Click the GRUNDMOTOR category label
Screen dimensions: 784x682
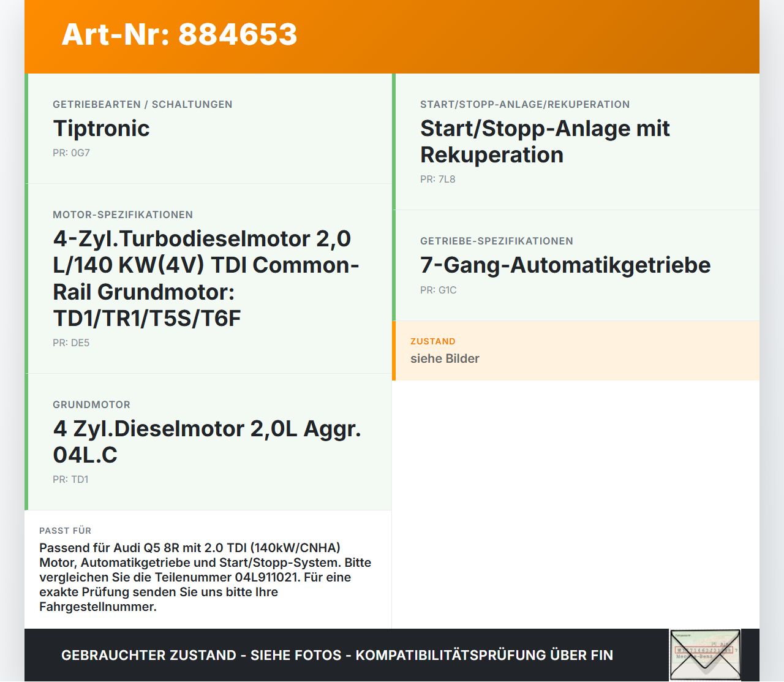(91, 404)
